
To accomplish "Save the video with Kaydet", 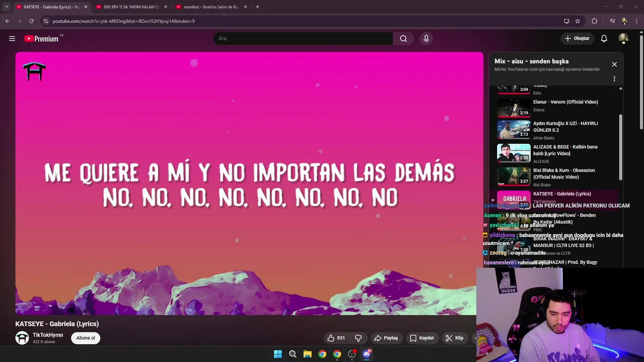I will coord(422,338).
